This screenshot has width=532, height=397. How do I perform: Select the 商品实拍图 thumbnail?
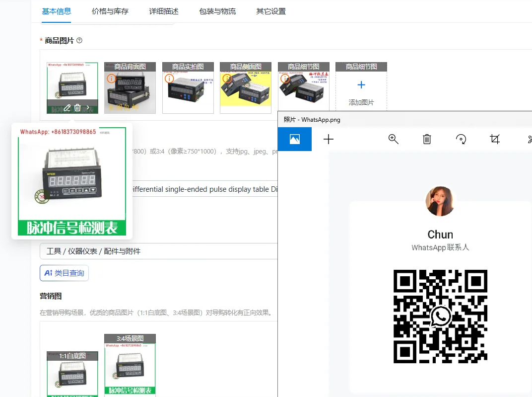(188, 87)
